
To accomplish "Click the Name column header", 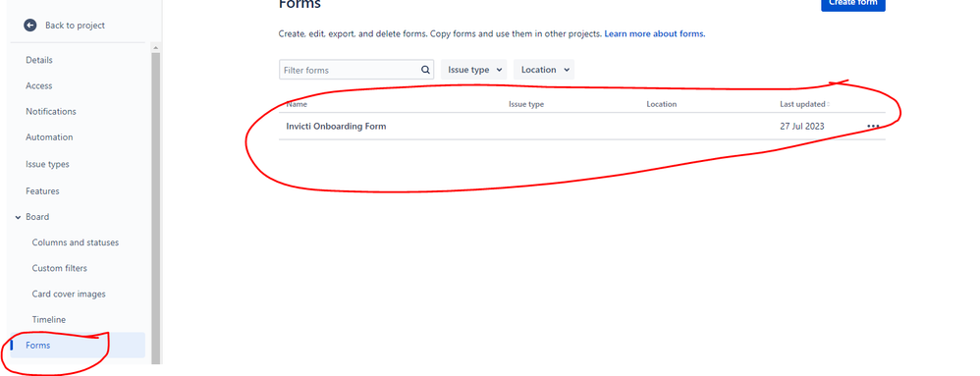I will pyautogui.click(x=297, y=104).
